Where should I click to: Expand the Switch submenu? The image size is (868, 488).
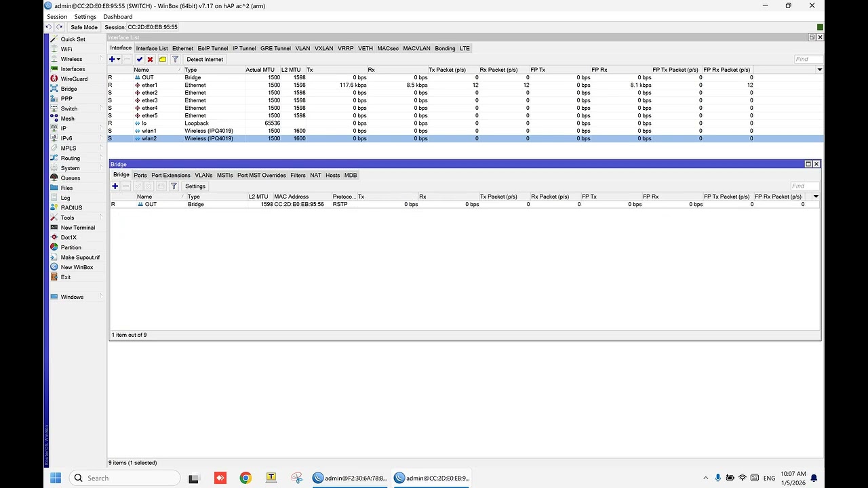coord(102,108)
